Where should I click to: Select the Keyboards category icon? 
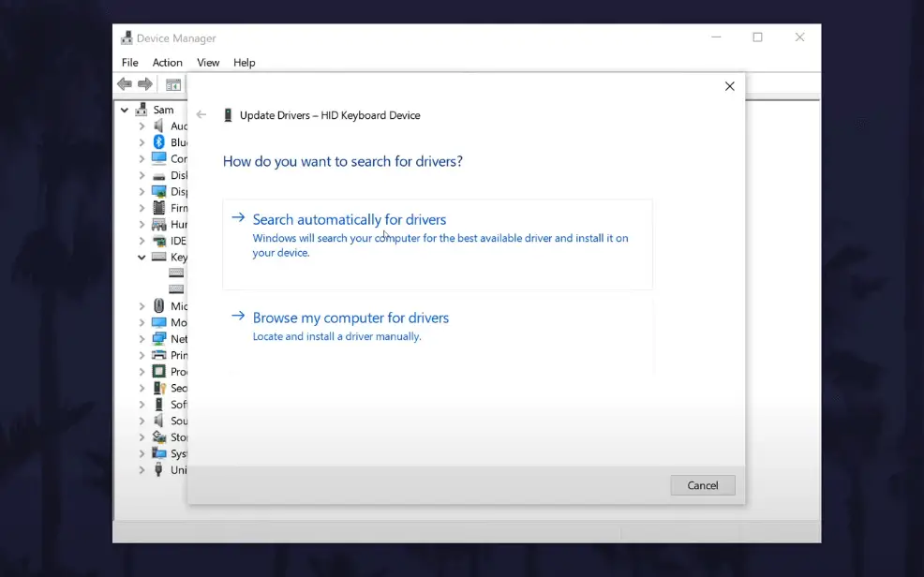pyautogui.click(x=158, y=257)
